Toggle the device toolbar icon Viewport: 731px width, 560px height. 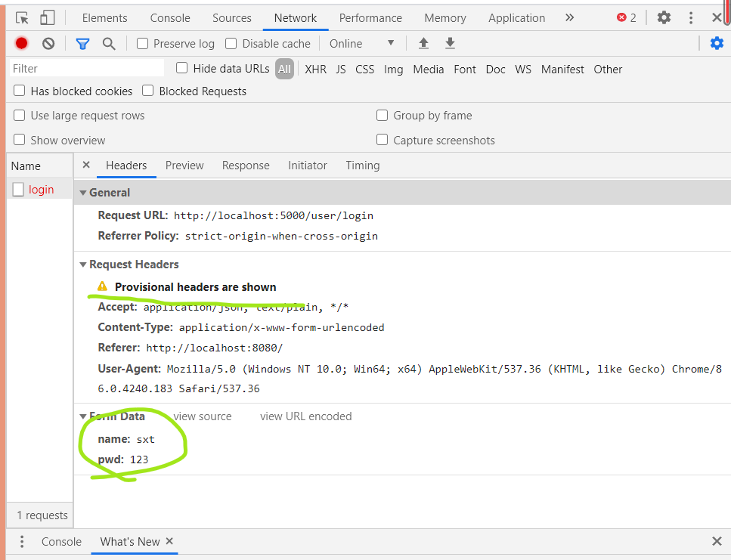(47, 18)
